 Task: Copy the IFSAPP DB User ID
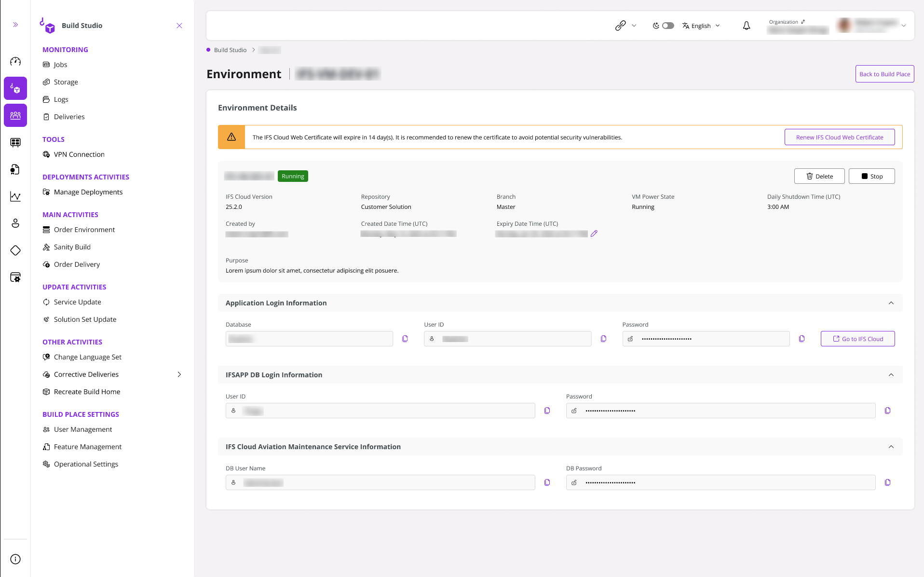tap(547, 411)
